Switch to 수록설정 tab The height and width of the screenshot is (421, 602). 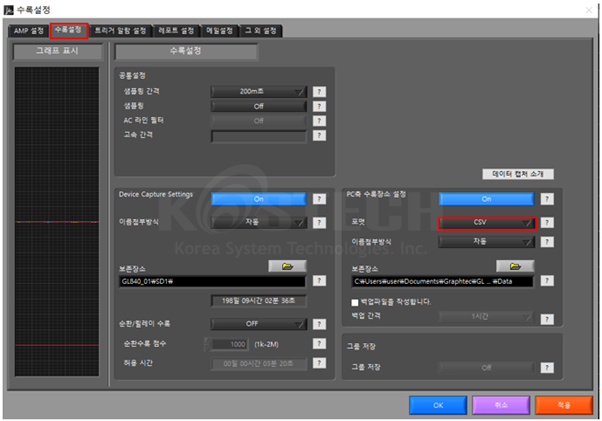tap(69, 30)
